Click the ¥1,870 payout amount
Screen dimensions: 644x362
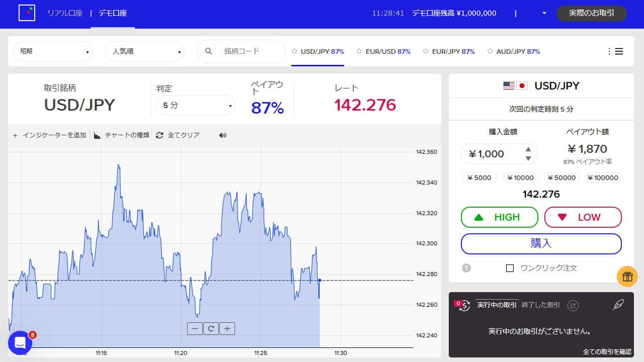pyautogui.click(x=587, y=149)
